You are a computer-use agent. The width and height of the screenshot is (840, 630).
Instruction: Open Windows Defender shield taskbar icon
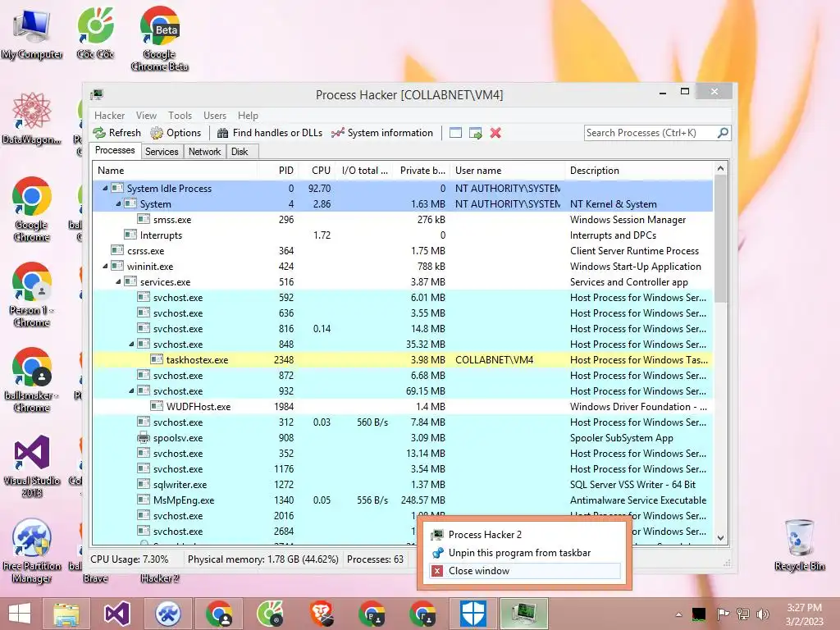coord(473,614)
